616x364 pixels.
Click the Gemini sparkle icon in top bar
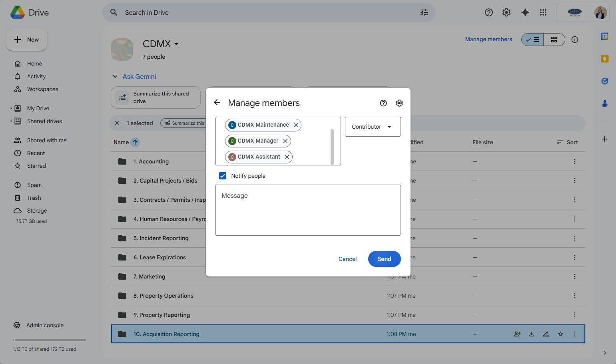coord(525,12)
